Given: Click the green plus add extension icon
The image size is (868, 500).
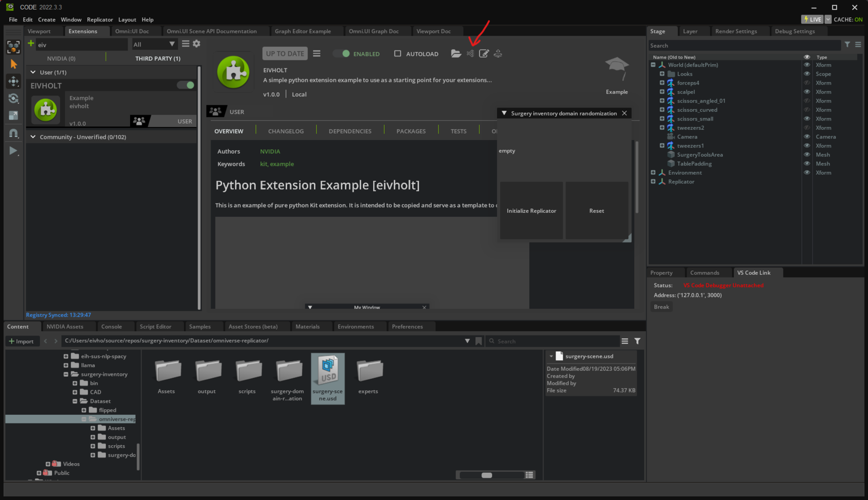Looking at the screenshot, I should [x=31, y=44].
